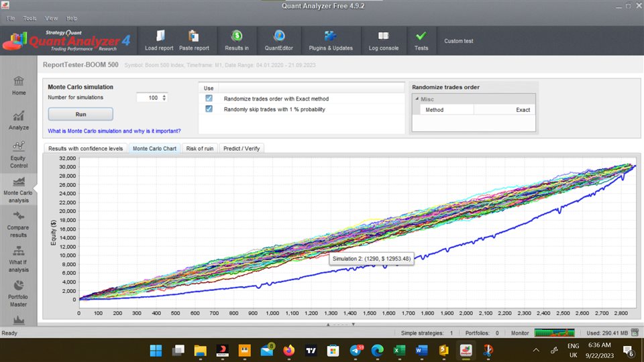Viewport: 644px width, 362px height.
Task: Uncheck Randomize trades order with Exact method
Action: pyautogui.click(x=209, y=99)
